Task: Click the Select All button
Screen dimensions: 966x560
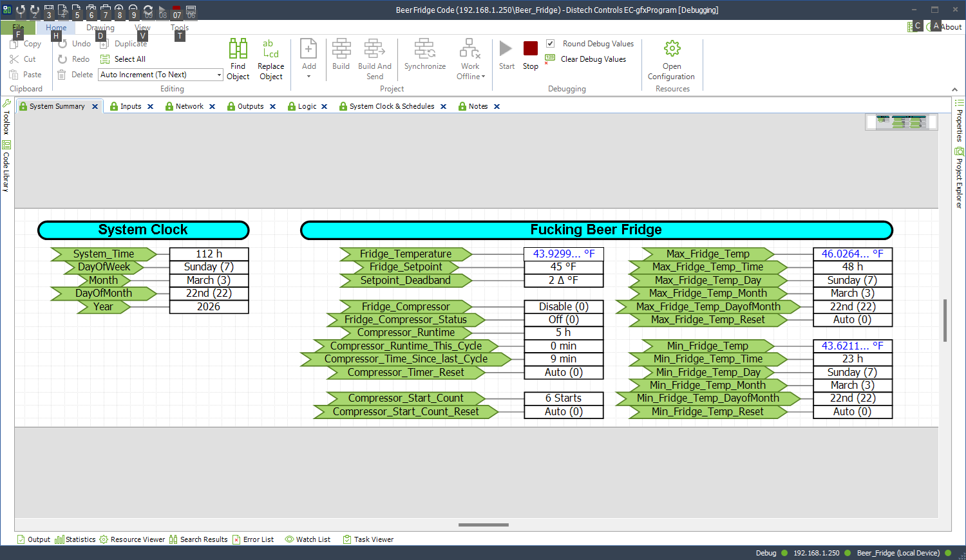Action: pyautogui.click(x=129, y=59)
